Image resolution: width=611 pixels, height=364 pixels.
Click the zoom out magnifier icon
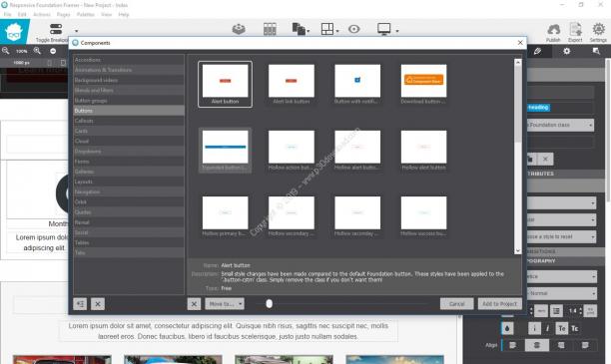(x=5, y=51)
